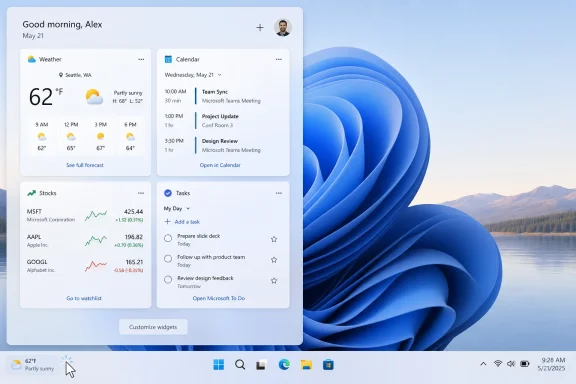Select the 6 PM forecast icon
This screenshot has width=576, height=384.
[130, 137]
